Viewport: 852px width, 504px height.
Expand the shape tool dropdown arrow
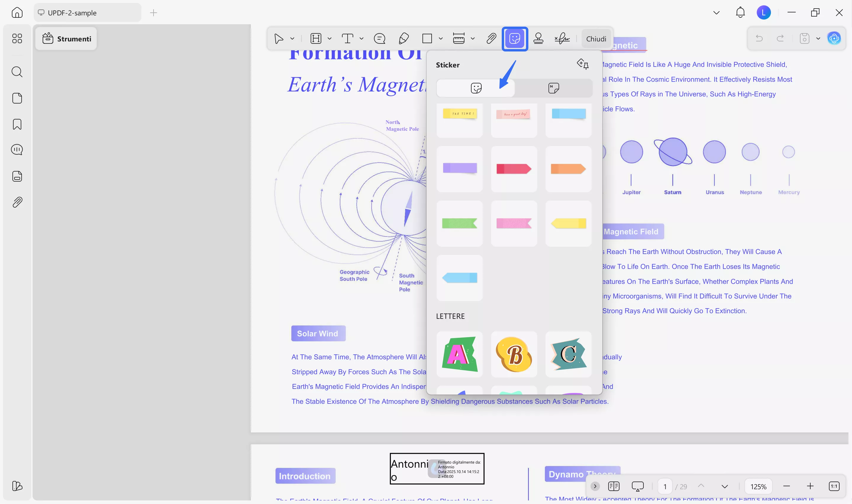(441, 39)
